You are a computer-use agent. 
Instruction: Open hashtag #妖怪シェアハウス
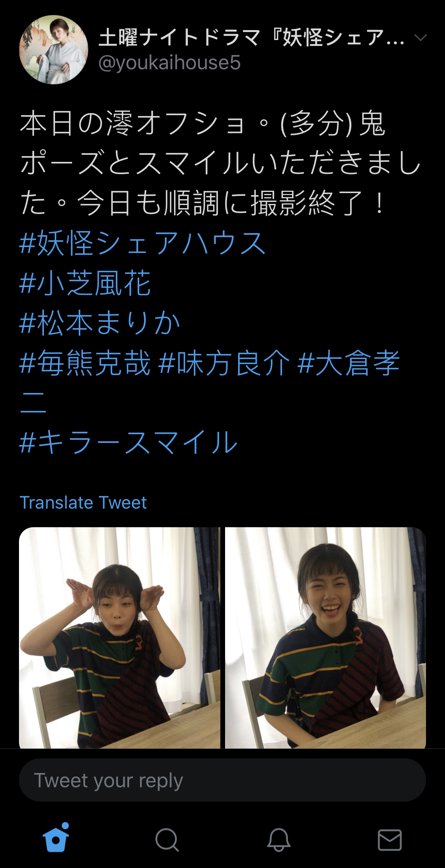click(x=143, y=243)
